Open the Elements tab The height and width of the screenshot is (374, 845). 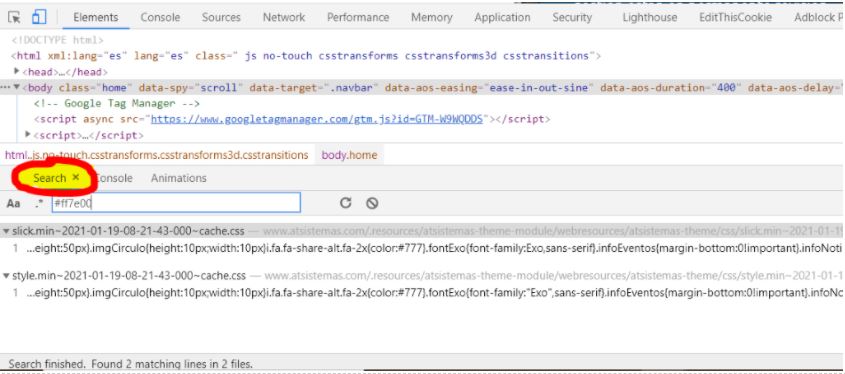coord(95,17)
